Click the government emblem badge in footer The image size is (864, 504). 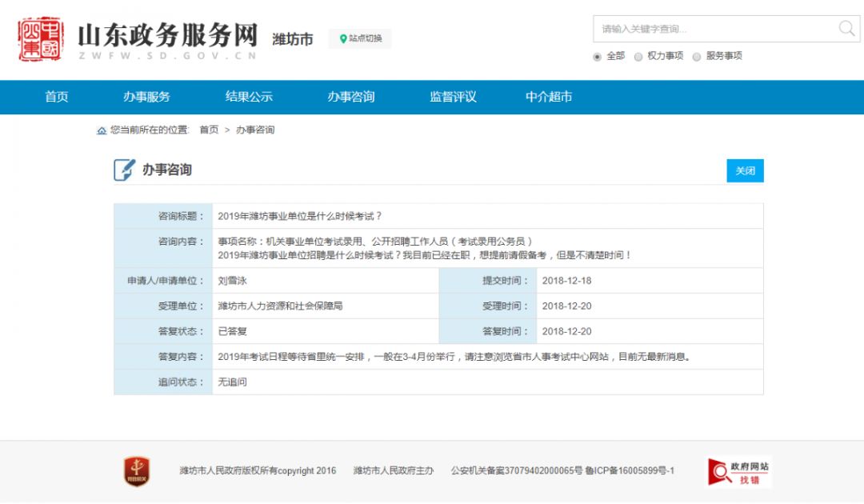[x=137, y=471]
